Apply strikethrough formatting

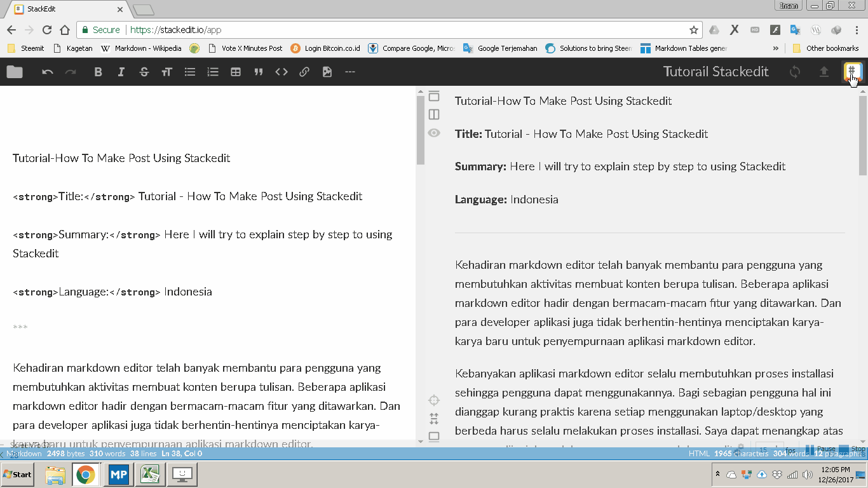(x=144, y=72)
